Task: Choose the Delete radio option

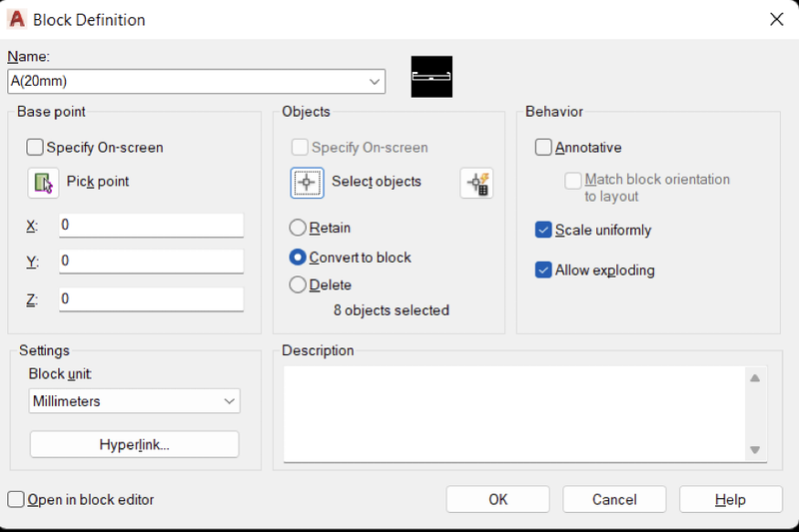Action: (298, 284)
